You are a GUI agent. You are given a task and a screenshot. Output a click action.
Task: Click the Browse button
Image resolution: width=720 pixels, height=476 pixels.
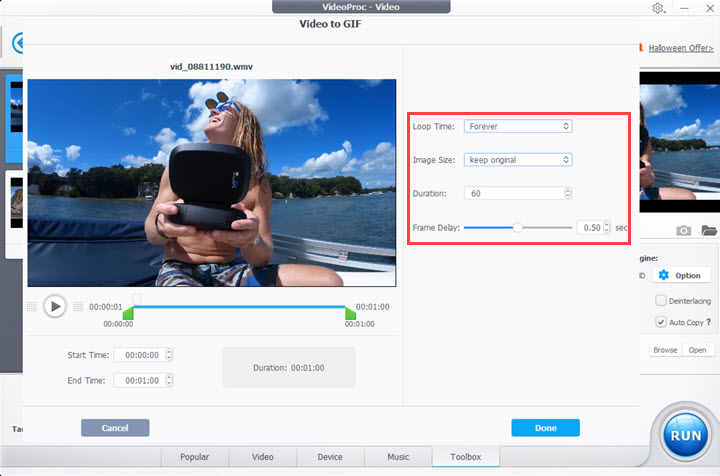(665, 350)
